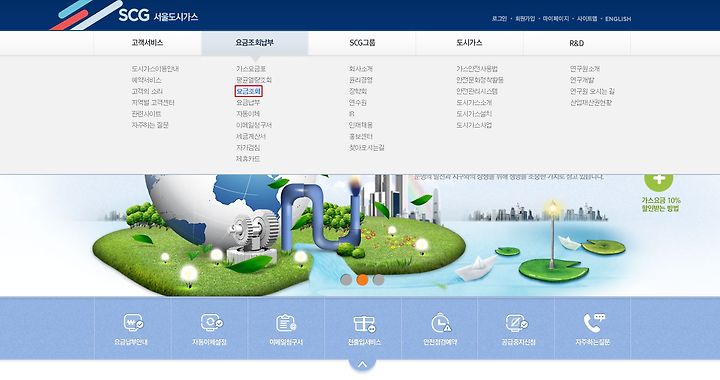Open the 자동이체설정 quick icon
720x380 pixels.
(x=210, y=329)
